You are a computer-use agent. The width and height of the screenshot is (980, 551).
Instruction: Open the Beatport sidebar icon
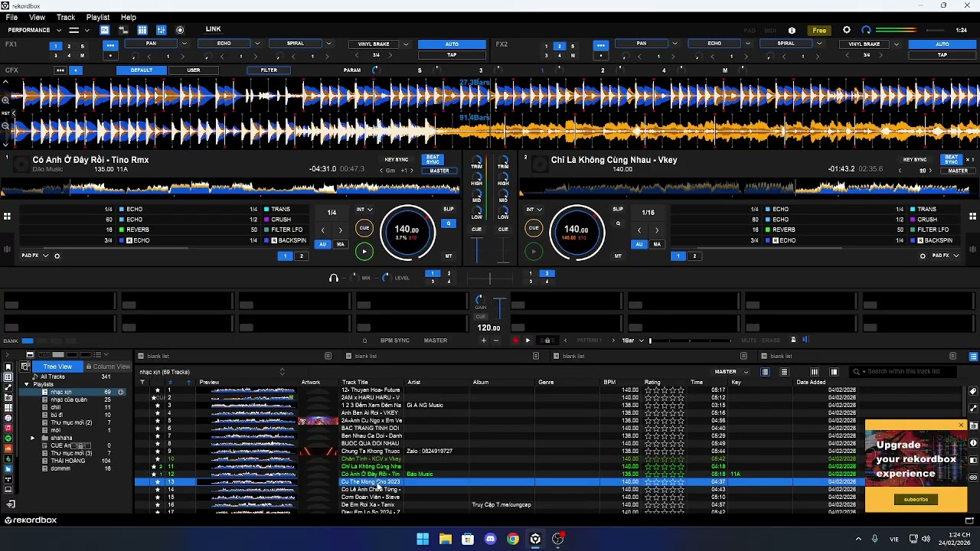(x=8, y=458)
